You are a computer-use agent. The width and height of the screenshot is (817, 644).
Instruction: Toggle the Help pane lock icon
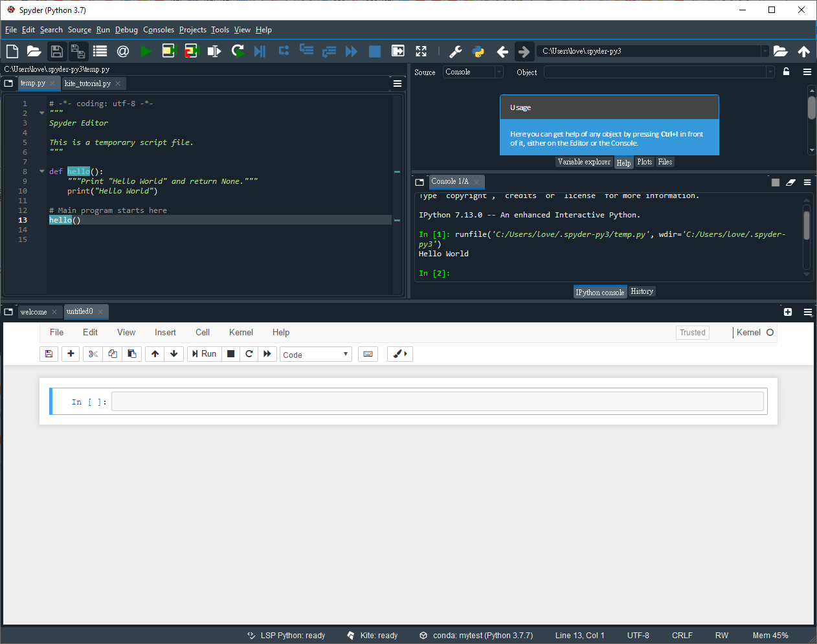pos(786,72)
